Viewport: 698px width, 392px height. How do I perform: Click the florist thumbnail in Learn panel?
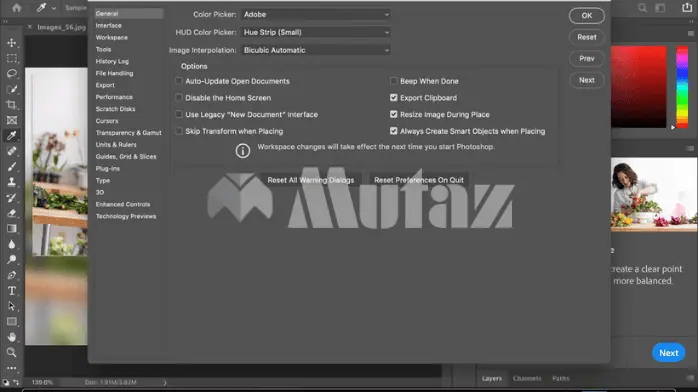tap(654, 194)
